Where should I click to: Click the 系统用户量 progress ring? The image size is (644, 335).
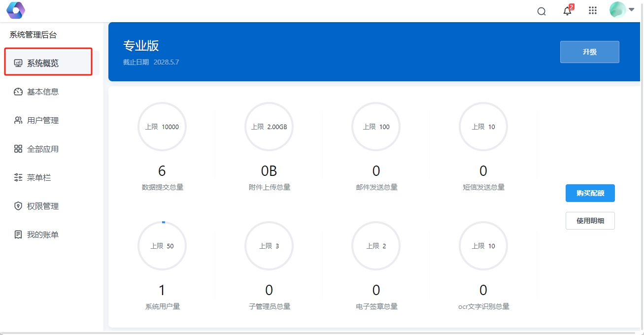162,246
